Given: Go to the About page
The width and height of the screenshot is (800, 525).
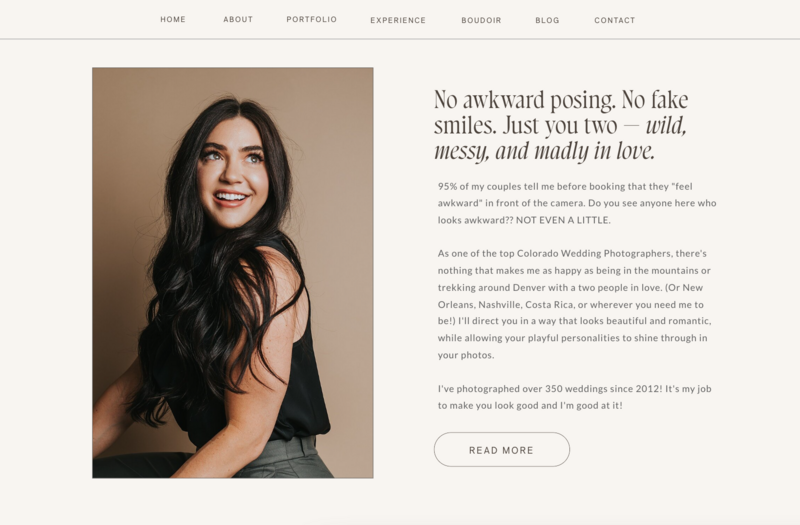Looking at the screenshot, I should click(238, 19).
